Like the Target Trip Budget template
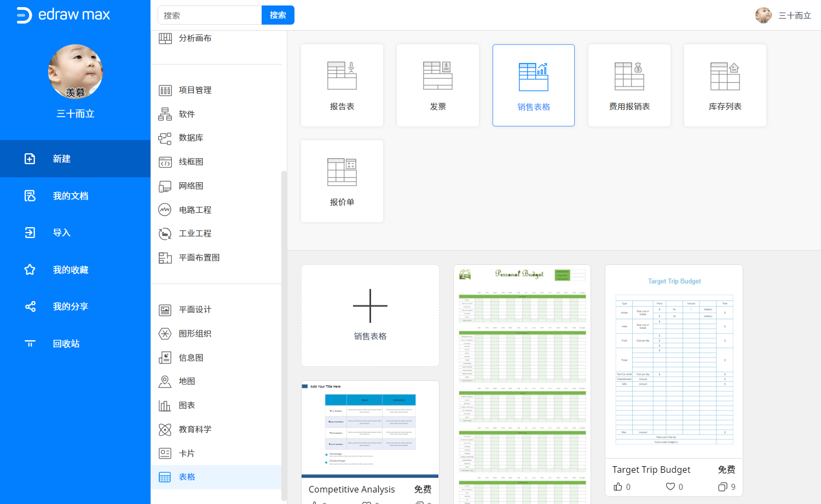The height and width of the screenshot is (504, 821). click(x=618, y=486)
